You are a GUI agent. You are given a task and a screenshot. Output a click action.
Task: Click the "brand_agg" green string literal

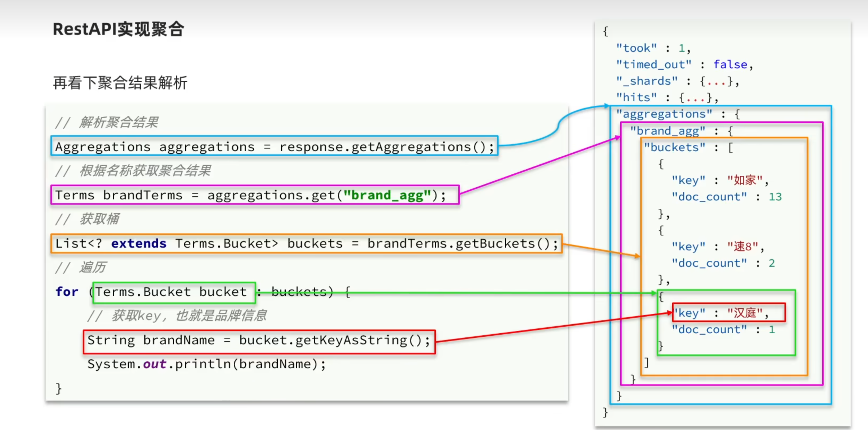point(387,195)
